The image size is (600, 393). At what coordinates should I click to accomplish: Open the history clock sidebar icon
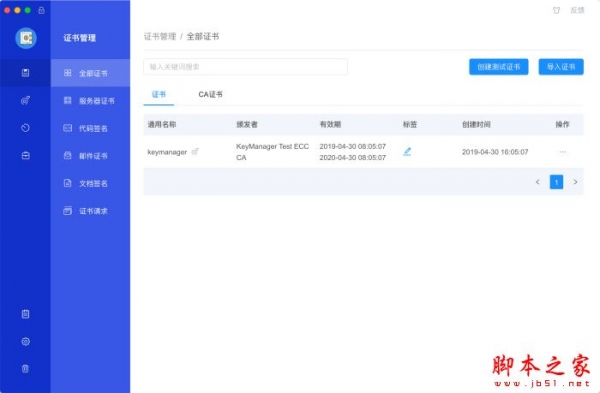pos(25,128)
